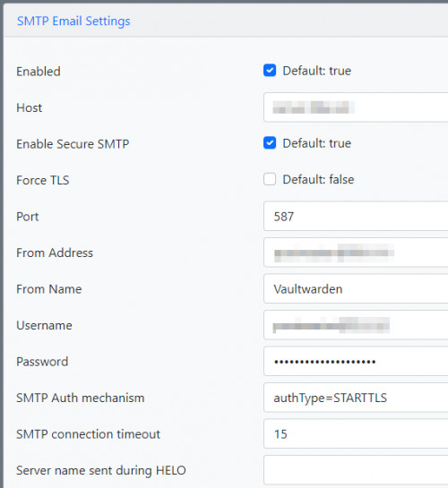Click the "From Address" label text
448x488 pixels.
55,253
